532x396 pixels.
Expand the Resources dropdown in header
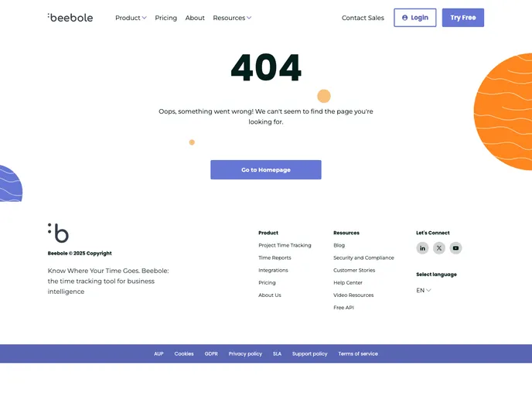(x=232, y=18)
